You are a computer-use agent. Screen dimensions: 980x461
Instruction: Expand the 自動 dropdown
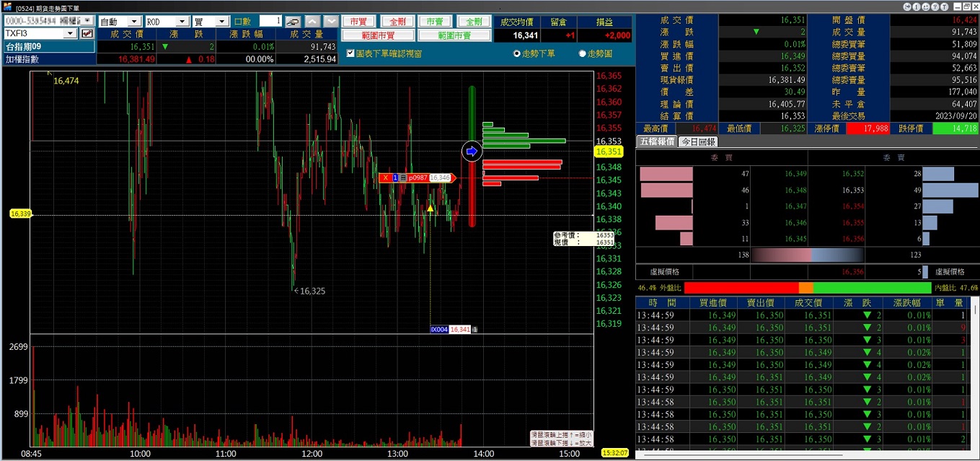click(134, 22)
